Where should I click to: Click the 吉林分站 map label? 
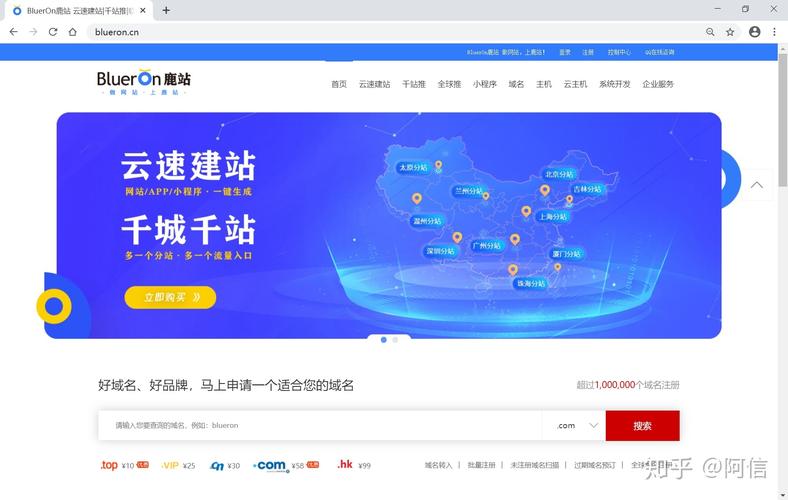[587, 189]
